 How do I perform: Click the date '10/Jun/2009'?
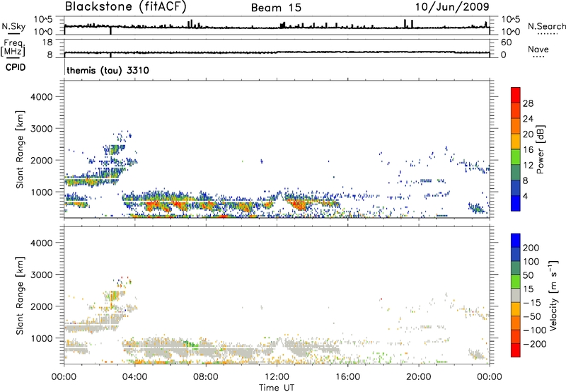point(452,6)
